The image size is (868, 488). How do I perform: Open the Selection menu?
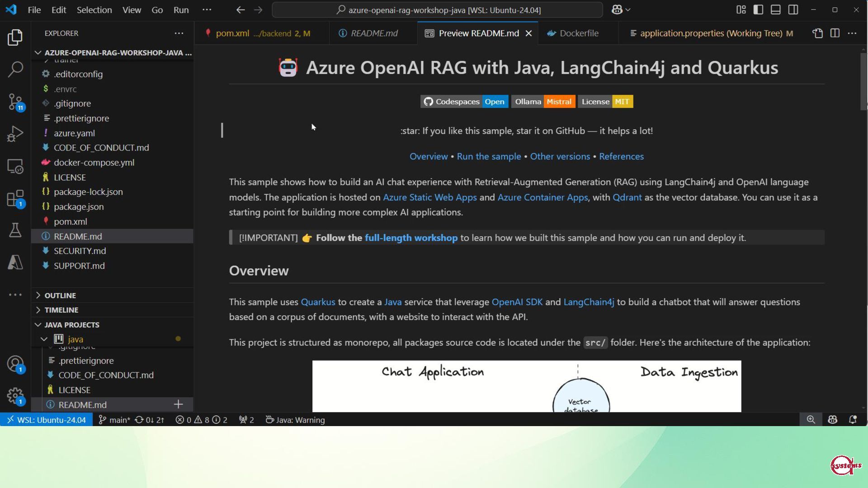point(94,10)
